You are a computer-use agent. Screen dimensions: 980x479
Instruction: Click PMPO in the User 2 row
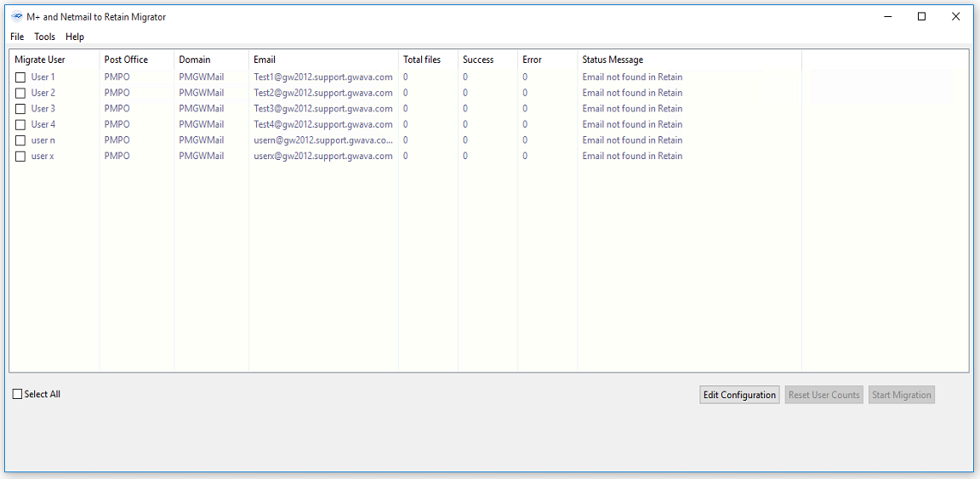point(117,93)
